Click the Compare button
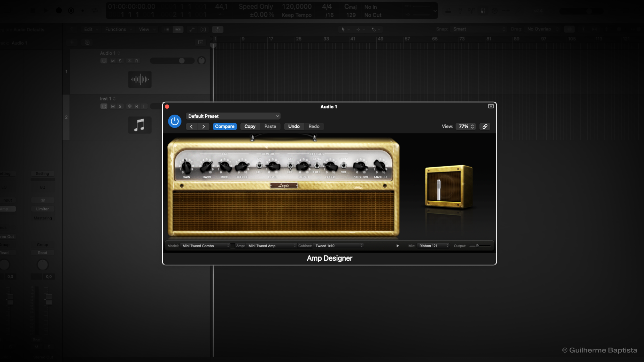The height and width of the screenshot is (362, 644). coord(225,126)
